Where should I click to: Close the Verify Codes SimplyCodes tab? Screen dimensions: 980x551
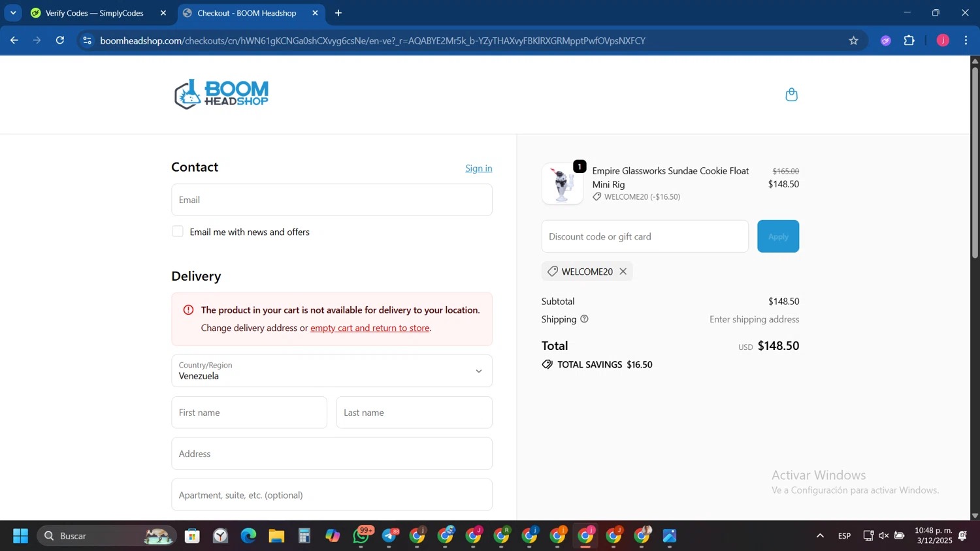pos(163,13)
